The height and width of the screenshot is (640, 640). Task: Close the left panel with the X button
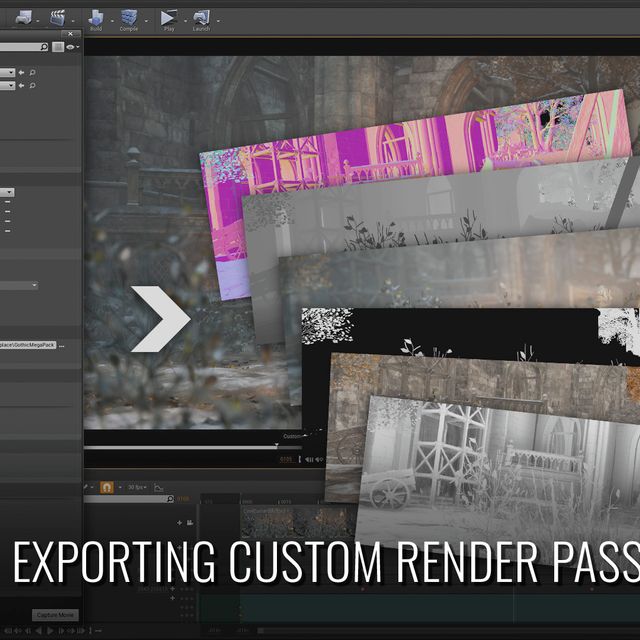[x=69, y=34]
